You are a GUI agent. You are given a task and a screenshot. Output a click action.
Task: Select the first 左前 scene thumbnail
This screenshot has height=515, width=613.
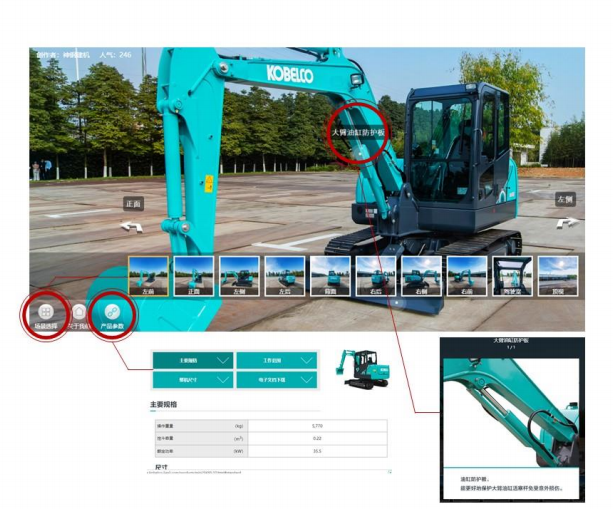pos(148,276)
